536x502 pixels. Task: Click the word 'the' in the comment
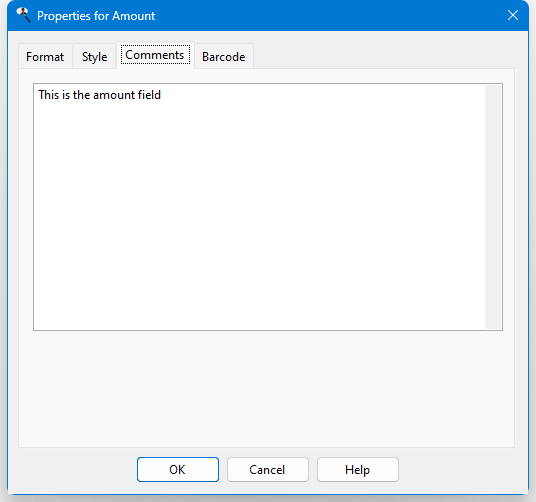[81, 95]
